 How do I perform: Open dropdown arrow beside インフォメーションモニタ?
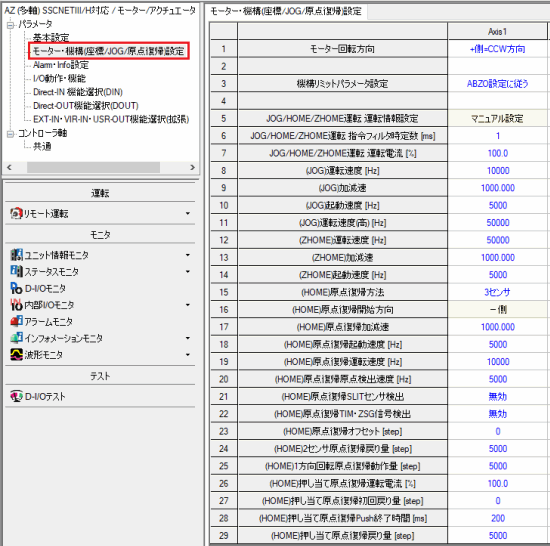pyautogui.click(x=188, y=338)
